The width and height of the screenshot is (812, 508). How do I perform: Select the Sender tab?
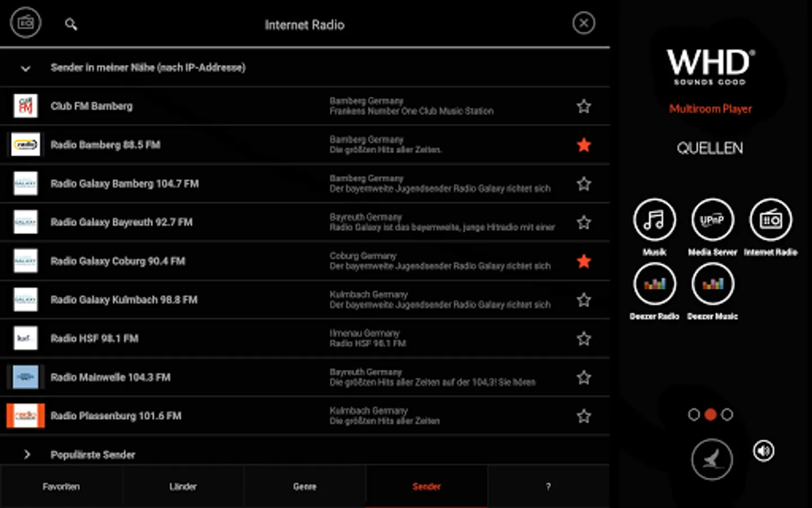[x=426, y=487]
